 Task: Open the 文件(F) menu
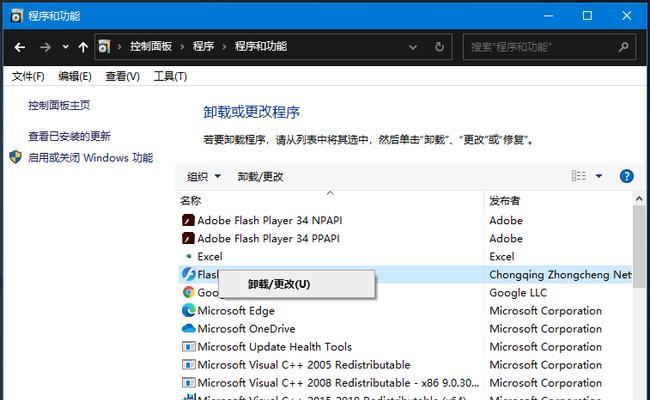pyautogui.click(x=28, y=76)
